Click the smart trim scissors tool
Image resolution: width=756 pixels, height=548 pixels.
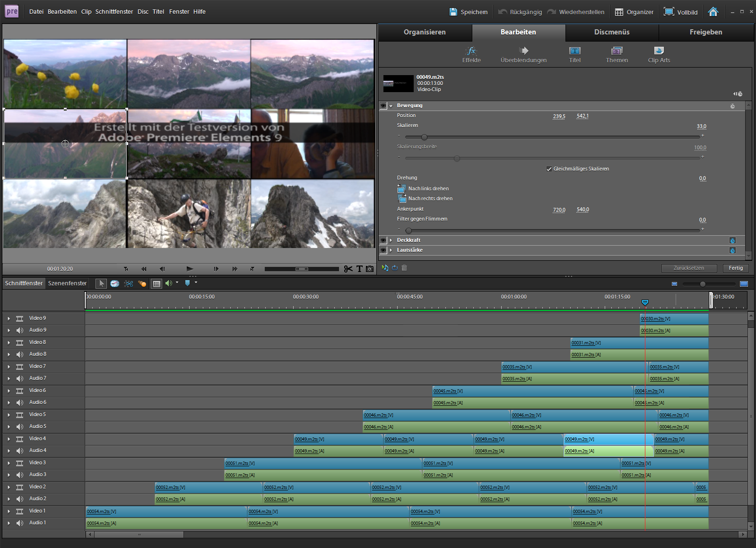pyautogui.click(x=129, y=283)
